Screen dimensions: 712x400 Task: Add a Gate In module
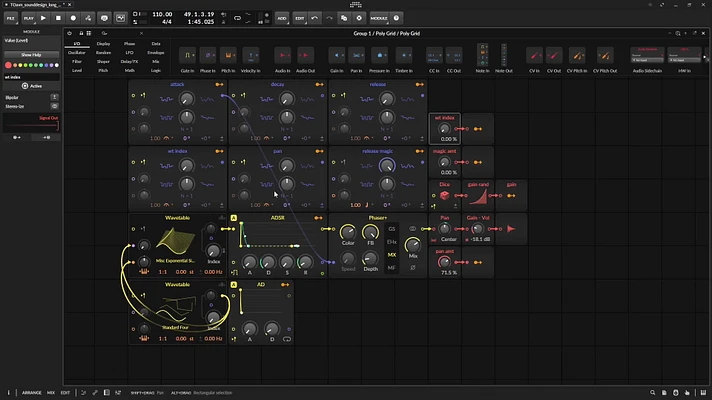coord(187,56)
